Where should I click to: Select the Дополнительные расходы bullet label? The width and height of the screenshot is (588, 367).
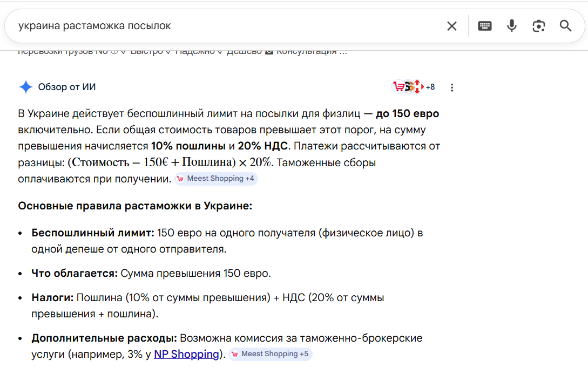(104, 338)
